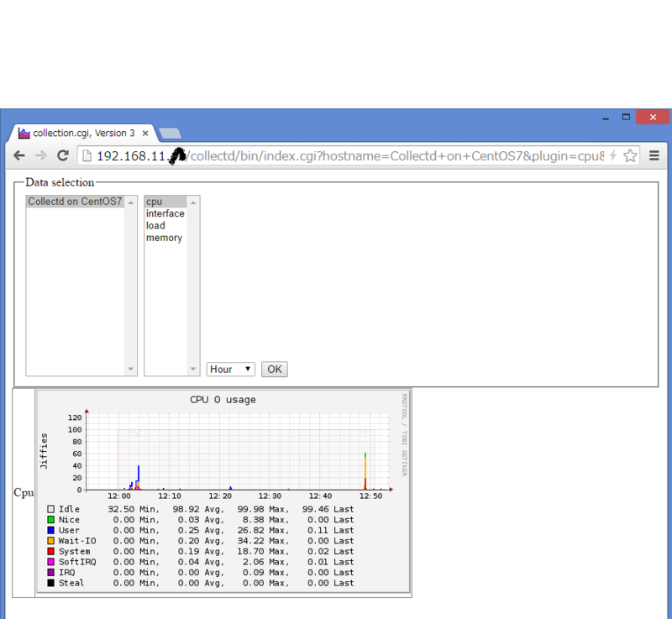Open a new browser tab

pyautogui.click(x=171, y=134)
